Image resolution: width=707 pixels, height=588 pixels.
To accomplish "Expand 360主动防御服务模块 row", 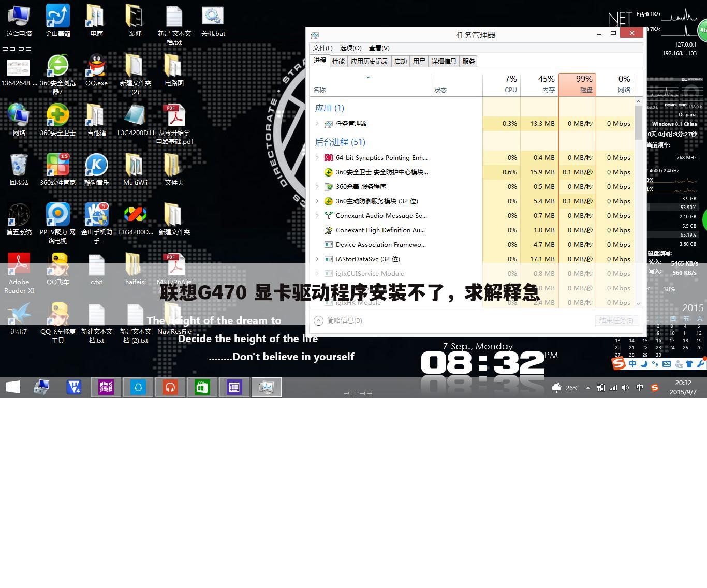I will click(317, 201).
